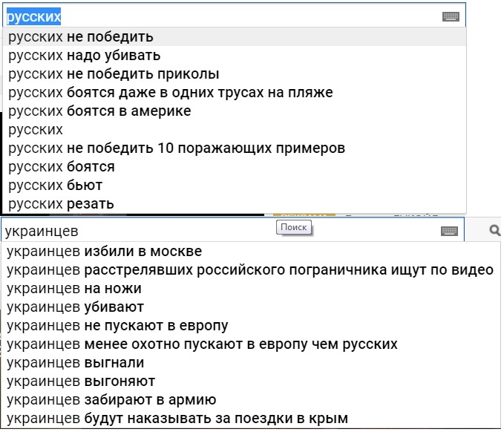Open virtual keyboard in the русских search box

451,16
